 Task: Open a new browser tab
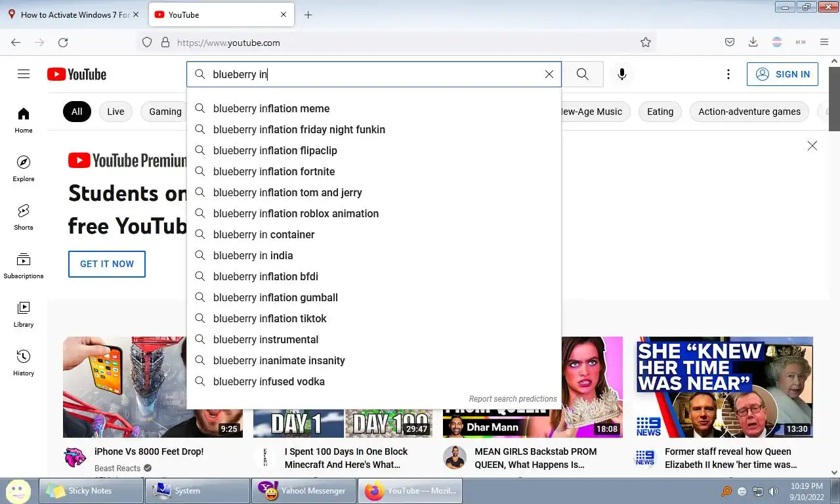click(x=308, y=14)
